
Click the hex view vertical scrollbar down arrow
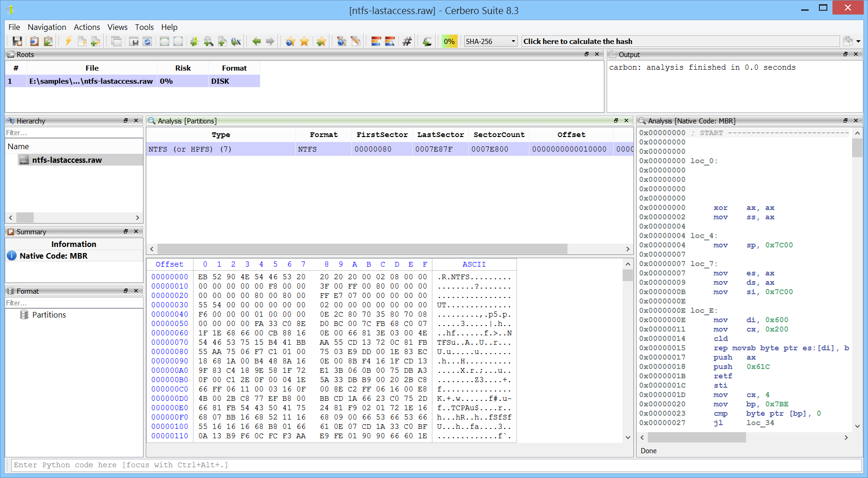coord(628,437)
